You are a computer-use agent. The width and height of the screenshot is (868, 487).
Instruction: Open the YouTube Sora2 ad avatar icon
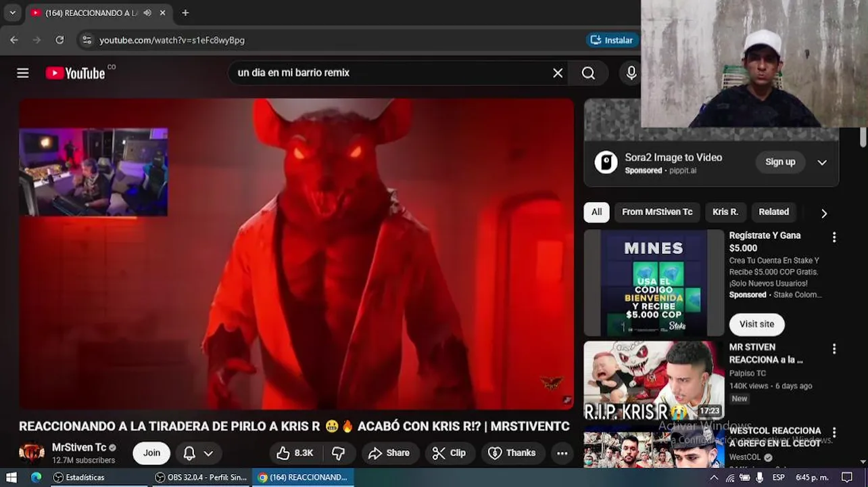point(606,162)
